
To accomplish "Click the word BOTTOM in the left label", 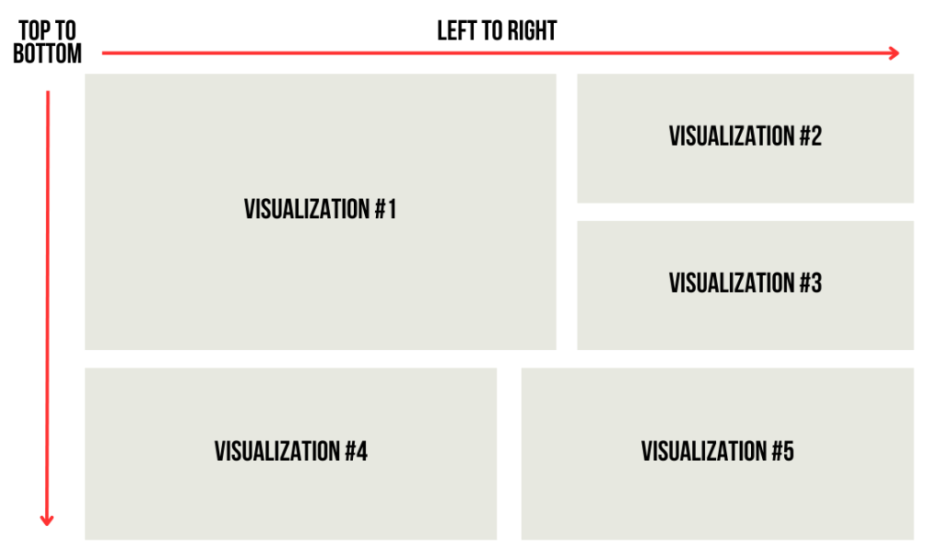I will pyautogui.click(x=48, y=54).
